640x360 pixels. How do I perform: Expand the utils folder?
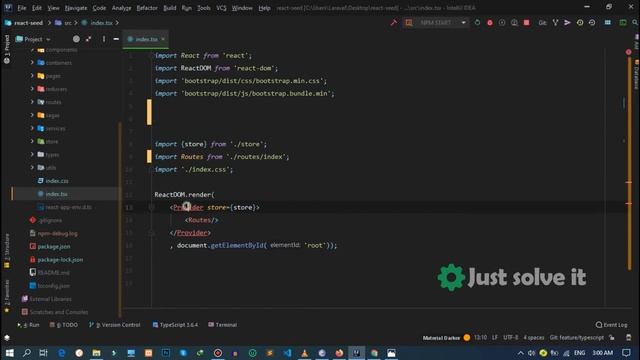[32, 168]
